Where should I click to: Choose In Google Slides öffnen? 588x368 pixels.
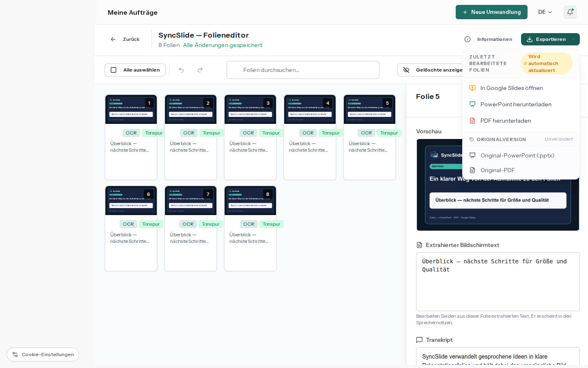point(521,88)
